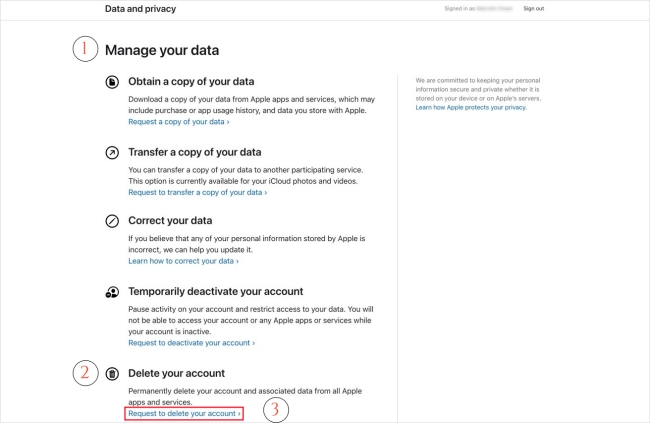This screenshot has height=423, width=650.
Task: Click the Transfer a copy of your data heading
Action: pyautogui.click(x=195, y=152)
